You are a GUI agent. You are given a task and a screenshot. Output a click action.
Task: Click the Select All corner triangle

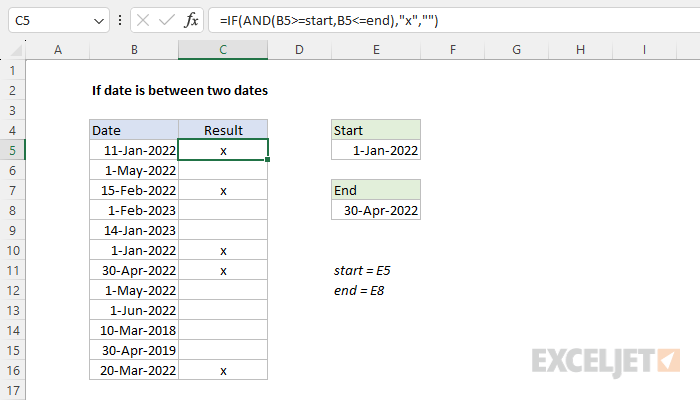point(16,50)
